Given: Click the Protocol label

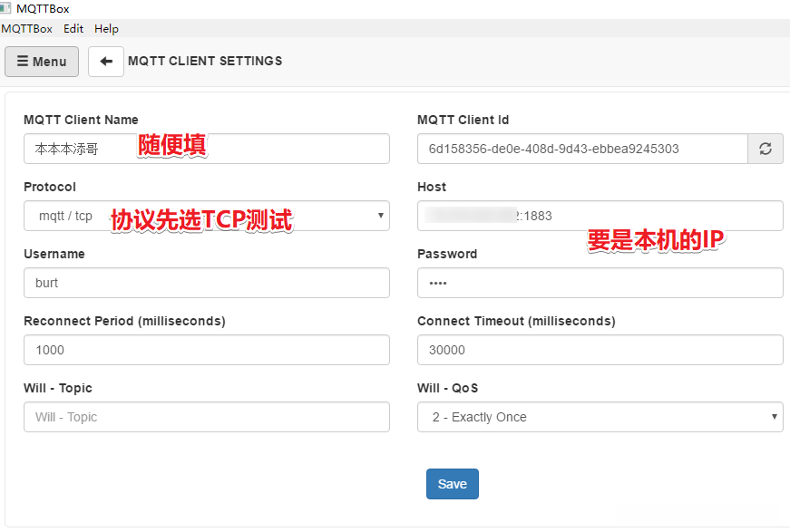Looking at the screenshot, I should (50, 187).
